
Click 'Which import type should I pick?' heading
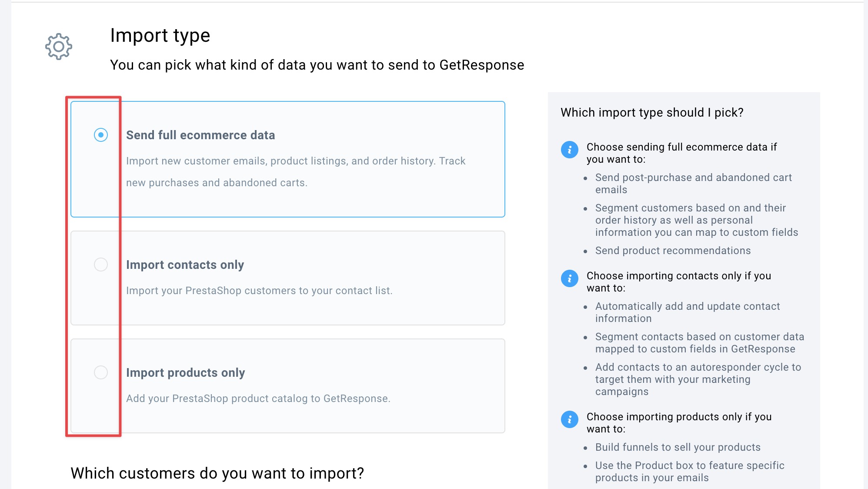click(652, 113)
